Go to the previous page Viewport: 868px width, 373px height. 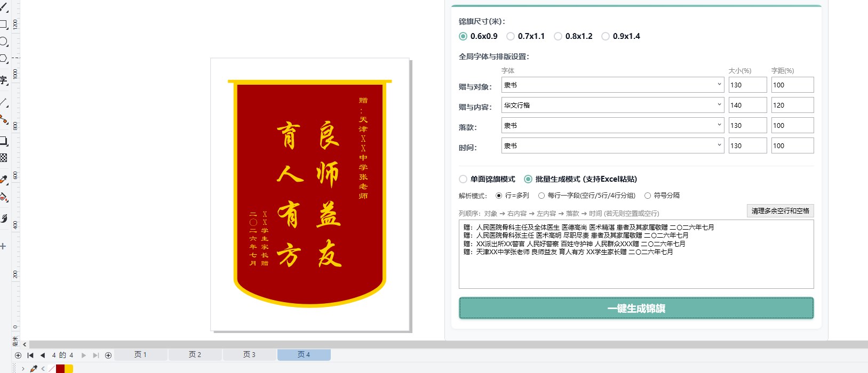[43, 355]
